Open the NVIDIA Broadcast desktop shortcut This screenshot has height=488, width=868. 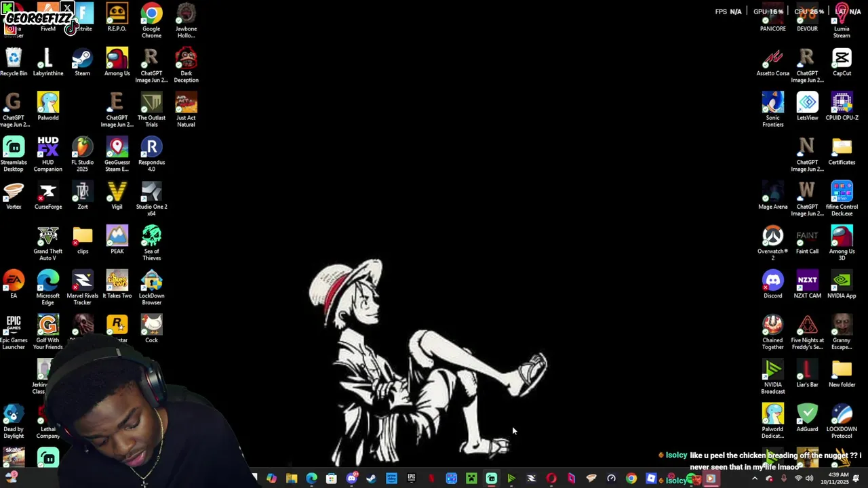(x=772, y=376)
